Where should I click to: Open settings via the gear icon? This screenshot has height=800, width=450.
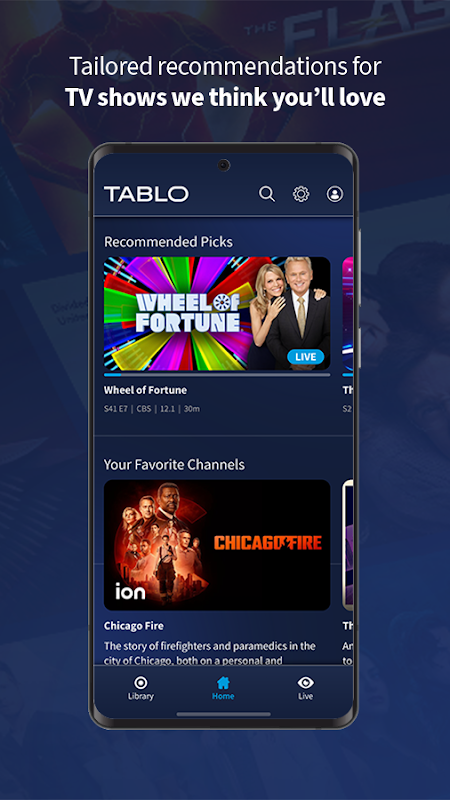pyautogui.click(x=301, y=194)
